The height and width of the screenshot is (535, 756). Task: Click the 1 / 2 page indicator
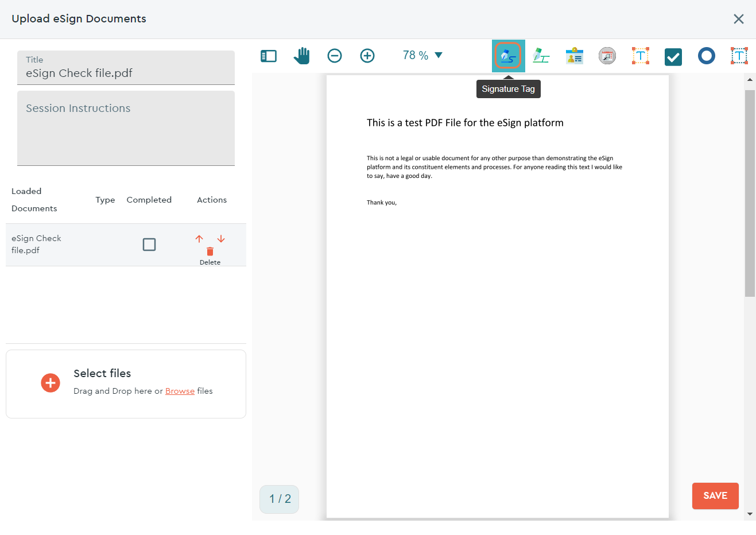point(280,499)
